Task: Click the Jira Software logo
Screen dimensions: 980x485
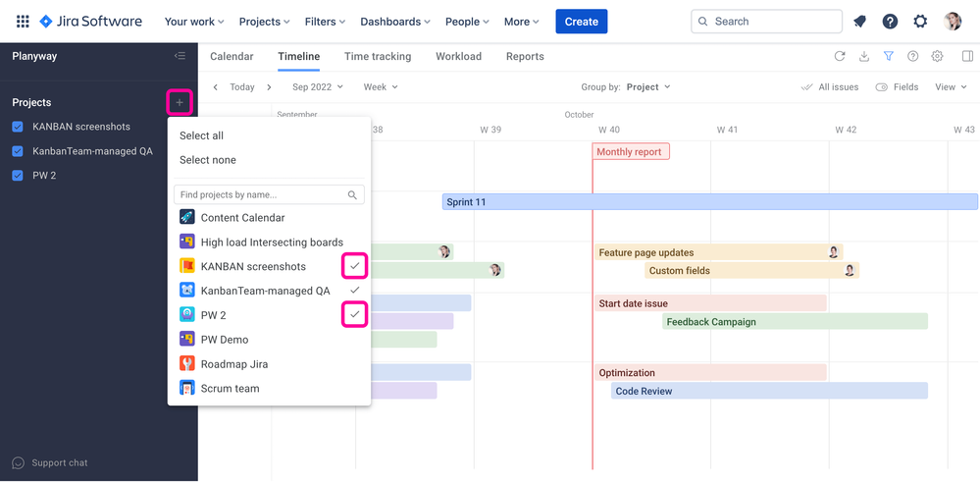Action: pyautogui.click(x=90, y=22)
